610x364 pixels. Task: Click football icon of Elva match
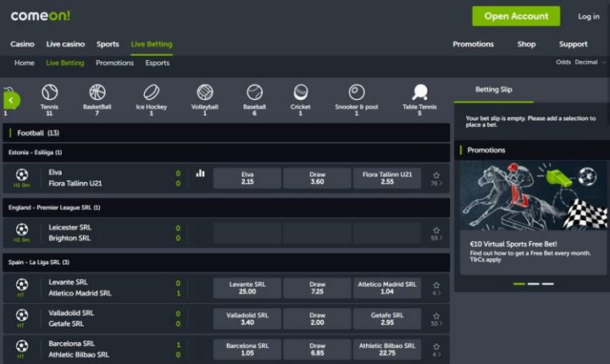pyautogui.click(x=22, y=174)
